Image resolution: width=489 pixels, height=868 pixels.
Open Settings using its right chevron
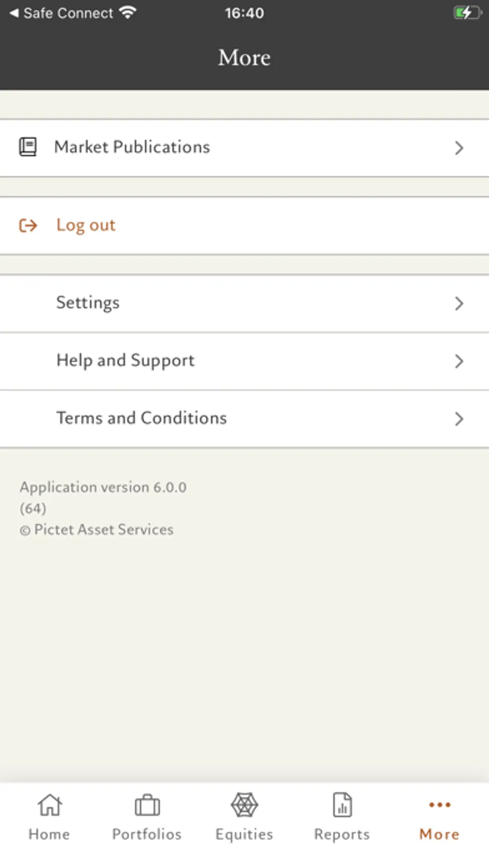click(x=459, y=303)
